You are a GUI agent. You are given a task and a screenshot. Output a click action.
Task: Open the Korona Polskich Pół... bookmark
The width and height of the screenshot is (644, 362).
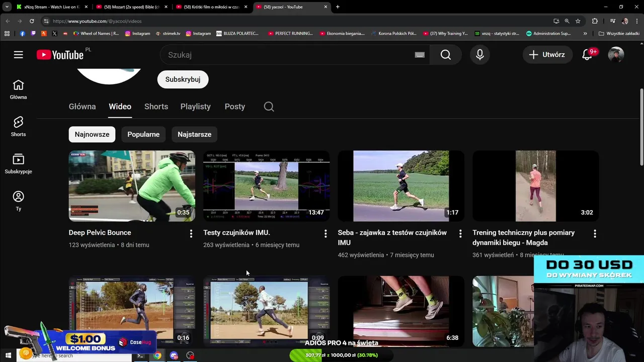pos(393,34)
